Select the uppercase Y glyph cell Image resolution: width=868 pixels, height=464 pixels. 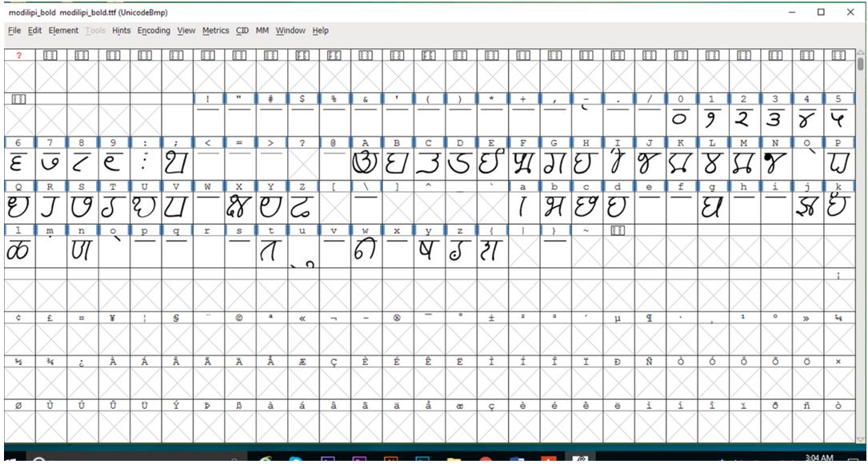272,207
